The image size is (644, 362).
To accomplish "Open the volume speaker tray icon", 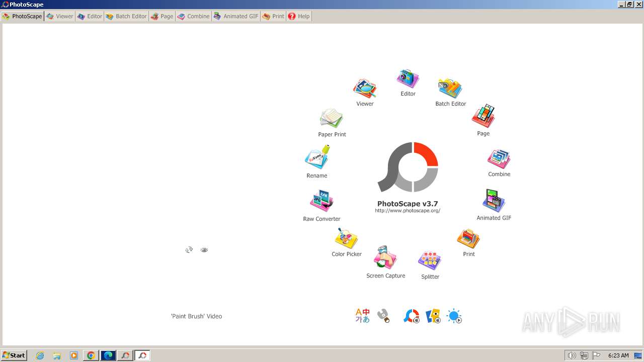I will (x=572, y=355).
